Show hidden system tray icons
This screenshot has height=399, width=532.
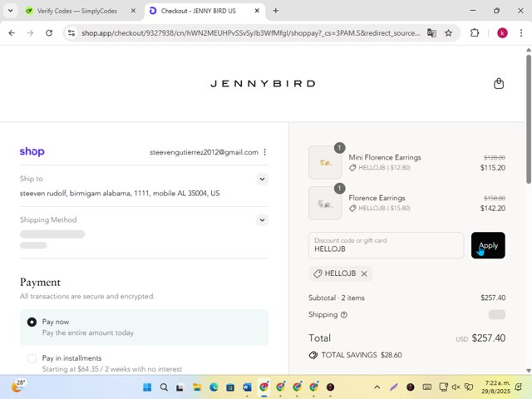pos(377,387)
